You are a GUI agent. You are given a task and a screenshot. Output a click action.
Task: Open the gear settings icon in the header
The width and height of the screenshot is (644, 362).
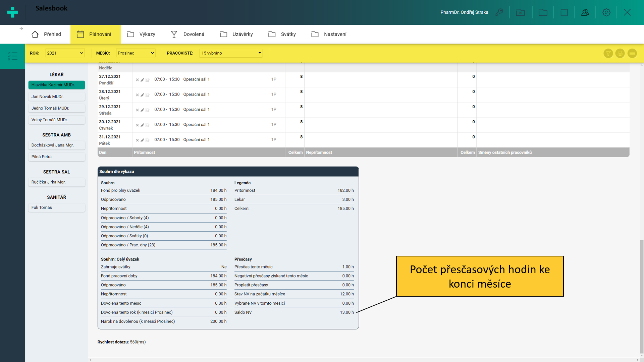click(x=606, y=12)
